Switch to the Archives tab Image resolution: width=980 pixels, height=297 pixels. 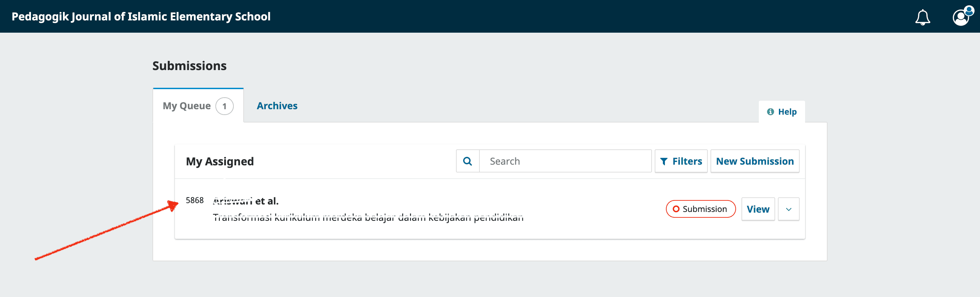pos(277,106)
